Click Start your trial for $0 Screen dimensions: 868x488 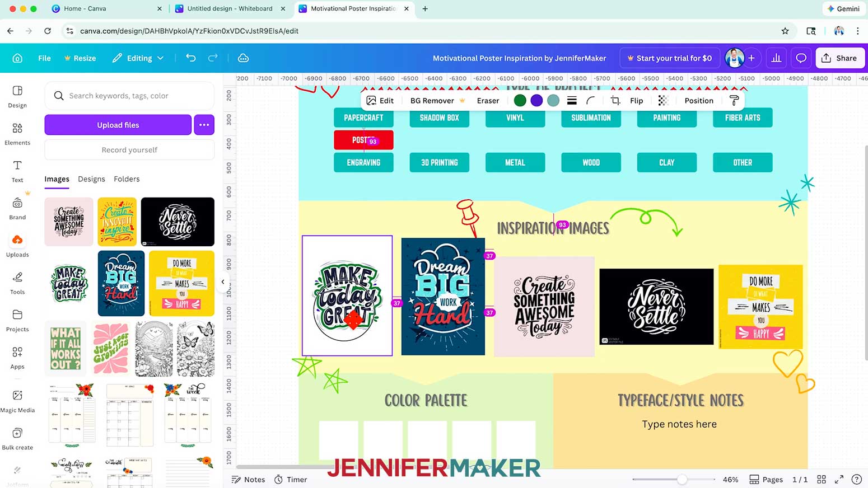pos(669,58)
